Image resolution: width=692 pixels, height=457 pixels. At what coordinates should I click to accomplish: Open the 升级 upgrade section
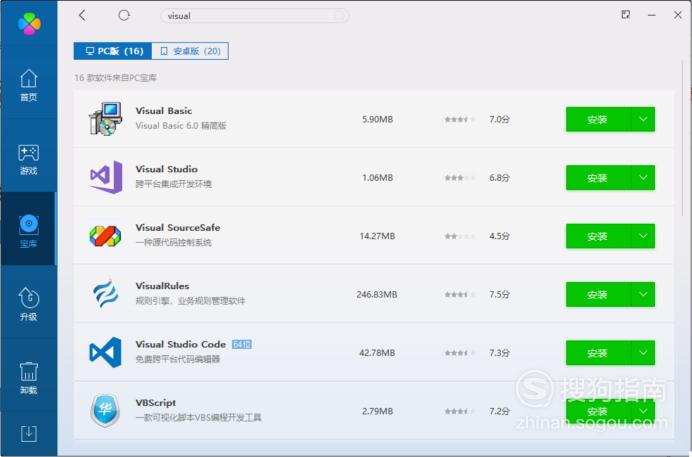coord(29,304)
